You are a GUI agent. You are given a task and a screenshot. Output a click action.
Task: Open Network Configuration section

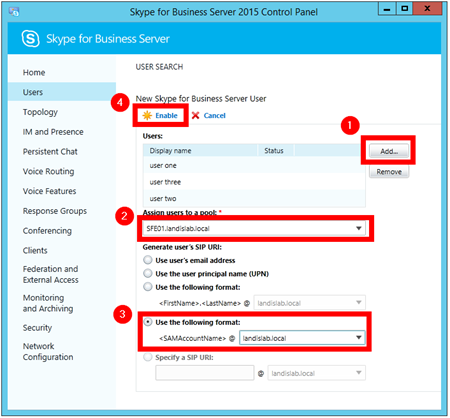tap(48, 351)
